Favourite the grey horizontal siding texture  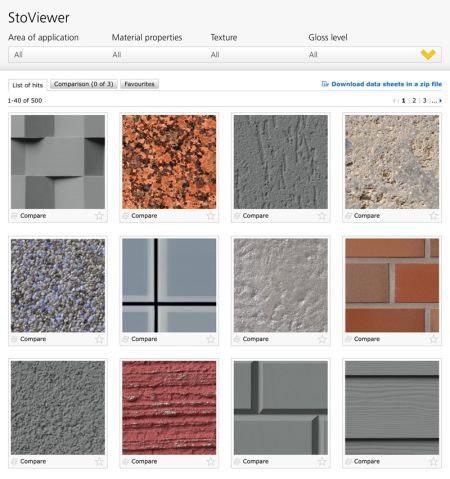point(433,461)
